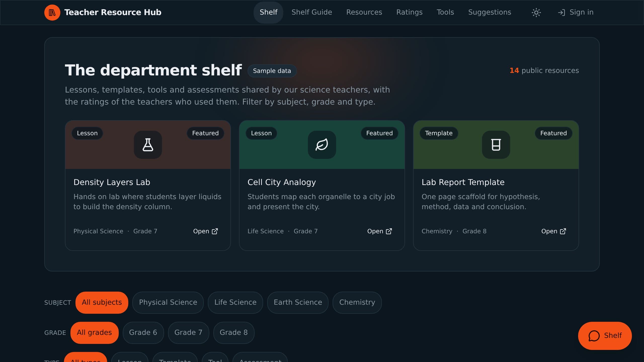This screenshot has width=644, height=362.
Task: Click the Lesson badge on Density Layers Lab
Action: [x=87, y=133]
